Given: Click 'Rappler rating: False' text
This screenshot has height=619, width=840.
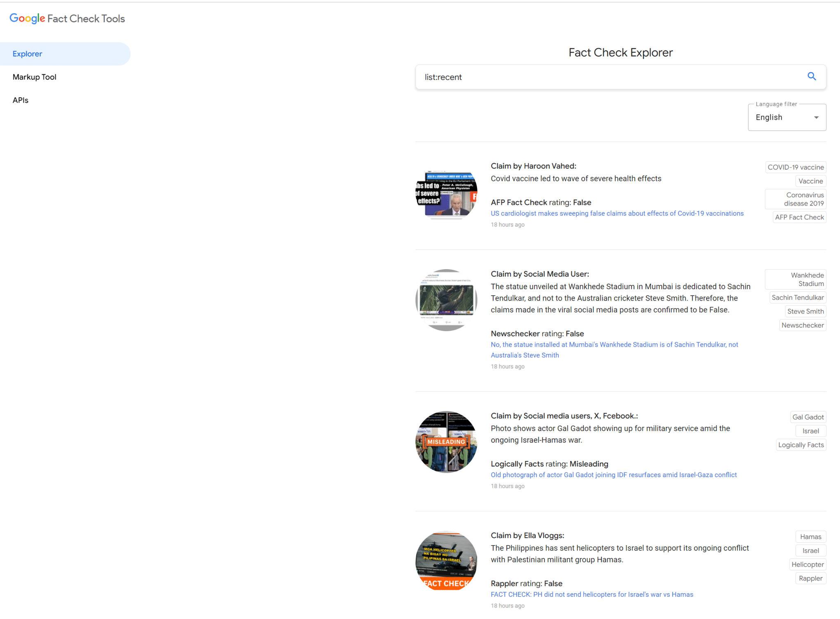Looking at the screenshot, I should [527, 583].
